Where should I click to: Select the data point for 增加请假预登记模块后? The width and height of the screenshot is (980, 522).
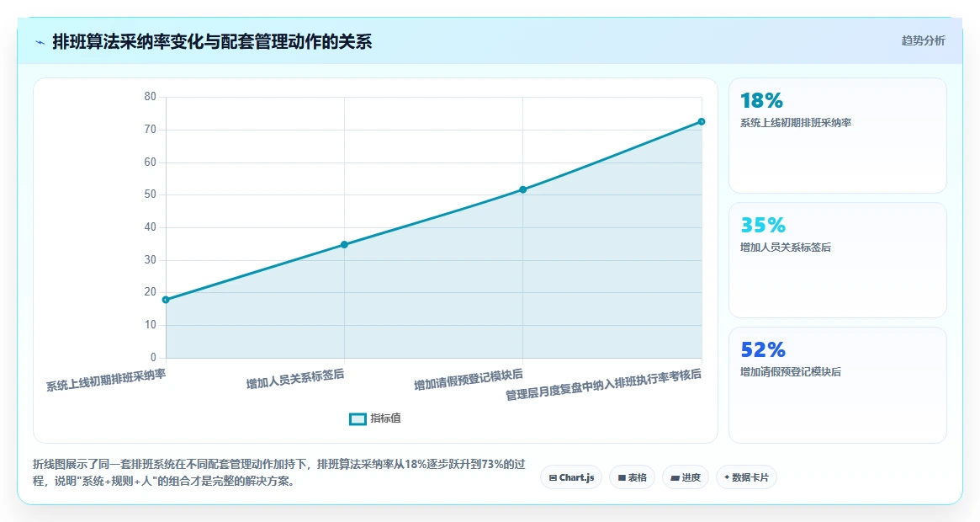[523, 189]
